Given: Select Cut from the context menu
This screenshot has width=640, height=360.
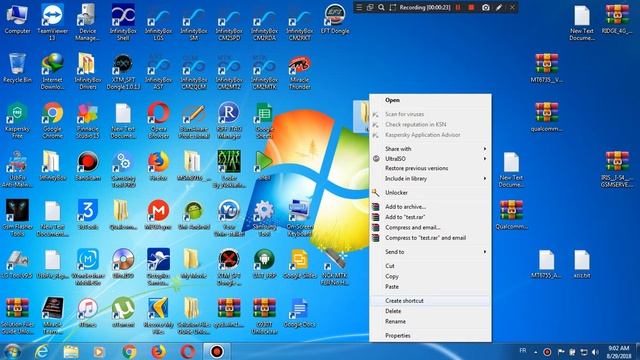Looking at the screenshot, I should click(x=430, y=266).
